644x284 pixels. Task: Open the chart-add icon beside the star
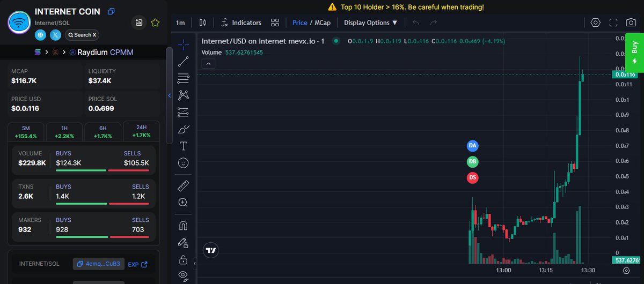139,23
